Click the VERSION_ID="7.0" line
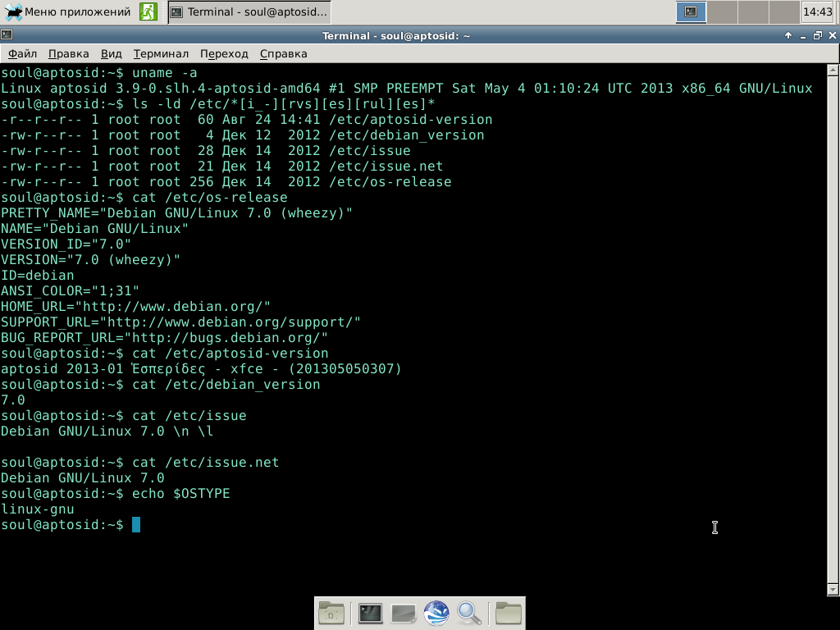 (x=66, y=244)
